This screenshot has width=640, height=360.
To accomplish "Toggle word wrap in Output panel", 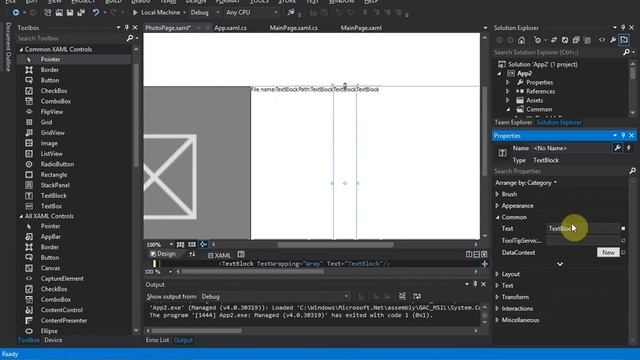I will pyautogui.click(x=417, y=296).
